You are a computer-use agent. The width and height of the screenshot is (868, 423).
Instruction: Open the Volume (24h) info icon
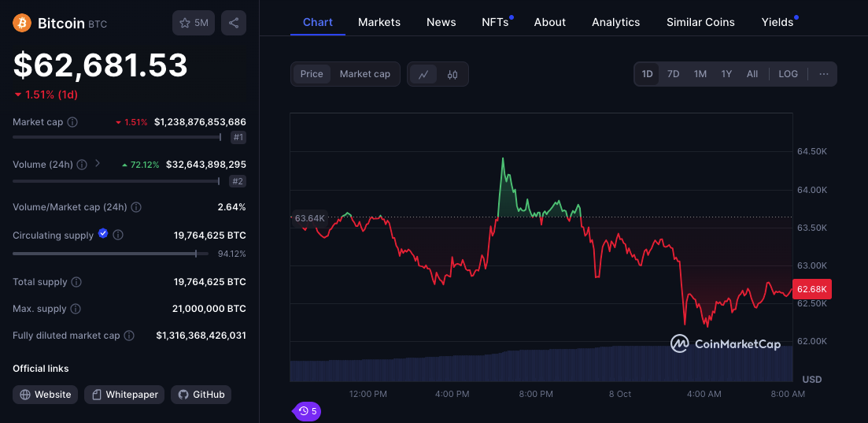82,165
